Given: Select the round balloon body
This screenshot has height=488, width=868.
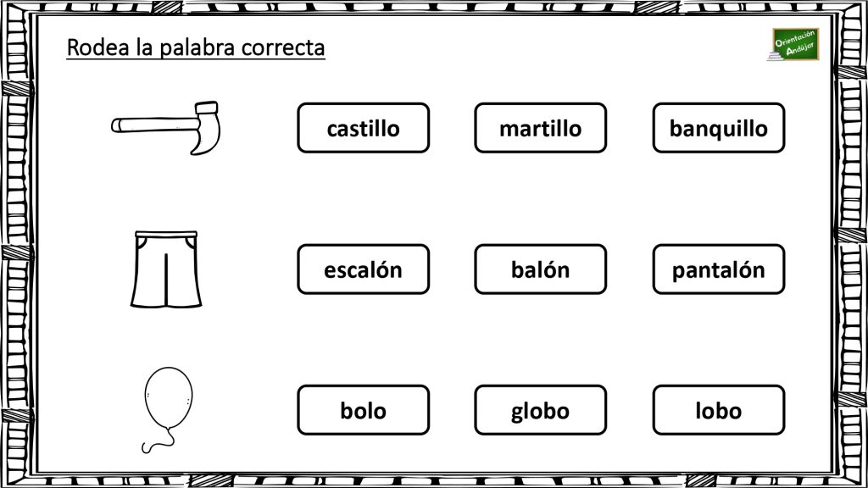Looking at the screenshot, I should (x=169, y=397).
